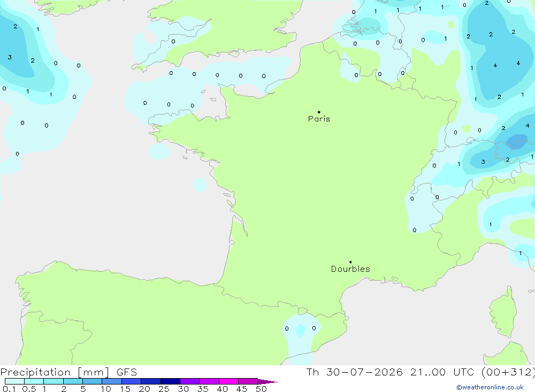Click the Paris city label

[319, 119]
